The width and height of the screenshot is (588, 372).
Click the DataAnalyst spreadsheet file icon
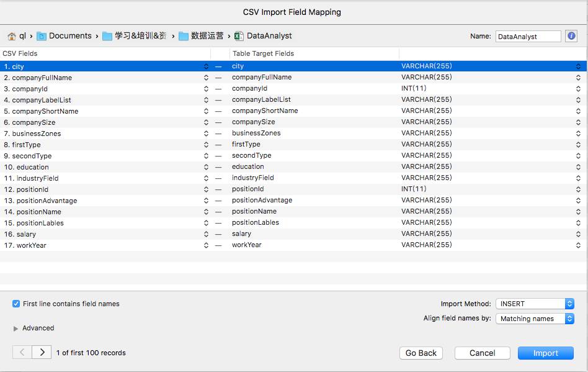click(x=239, y=36)
